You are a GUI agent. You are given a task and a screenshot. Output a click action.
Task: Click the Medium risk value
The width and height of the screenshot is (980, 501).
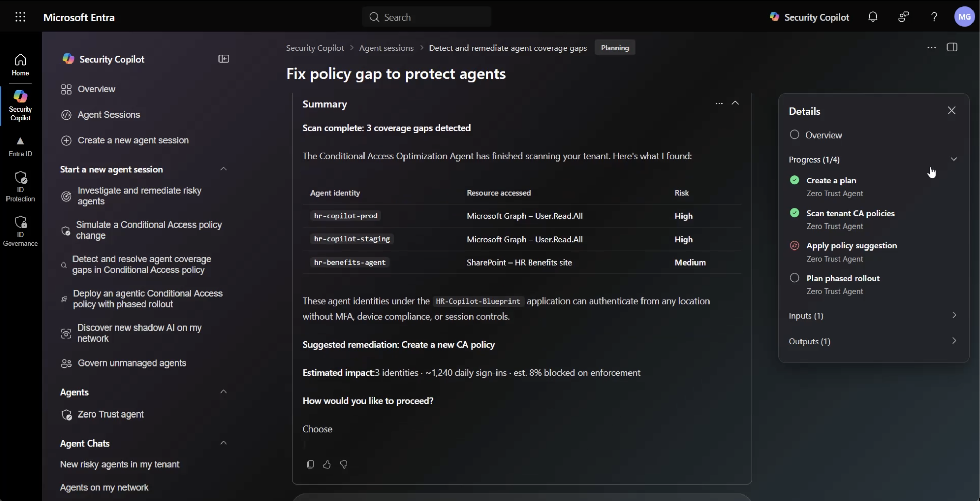(690, 262)
